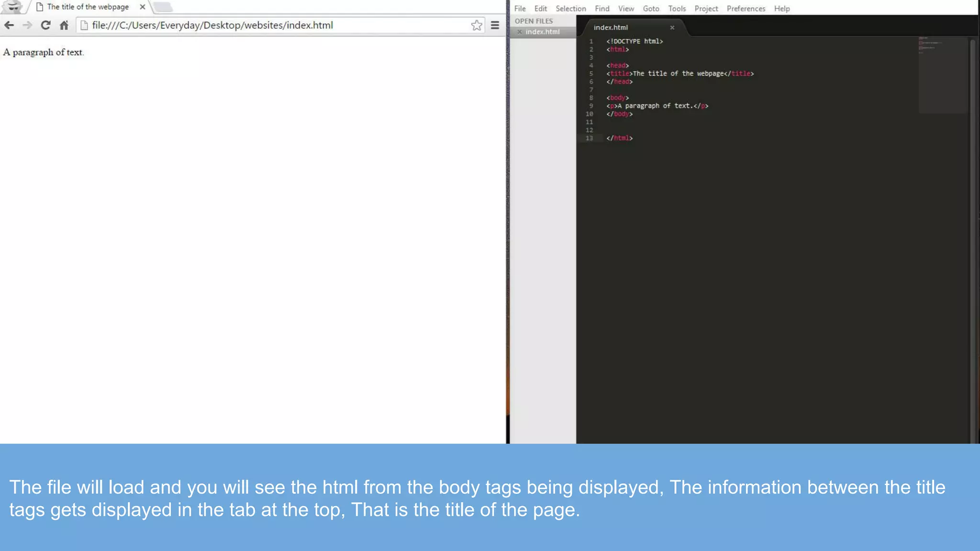Image resolution: width=980 pixels, height=551 pixels.
Task: Close index.html in Open Files sidebar
Action: (519, 32)
